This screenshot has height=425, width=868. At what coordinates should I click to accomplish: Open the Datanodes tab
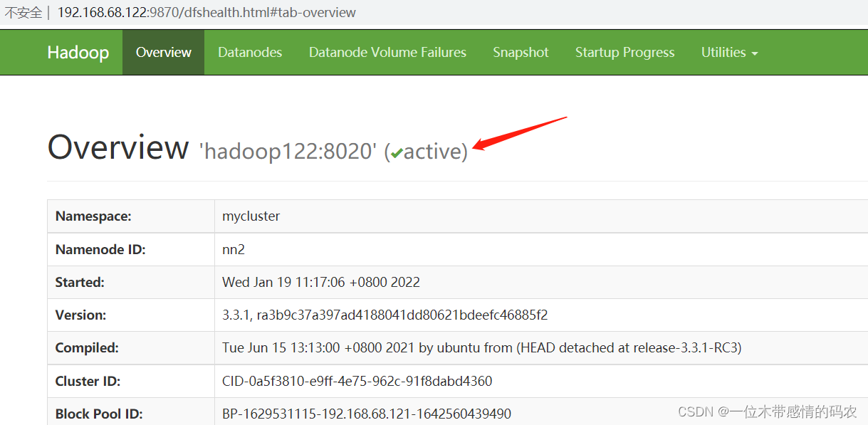[x=250, y=53]
